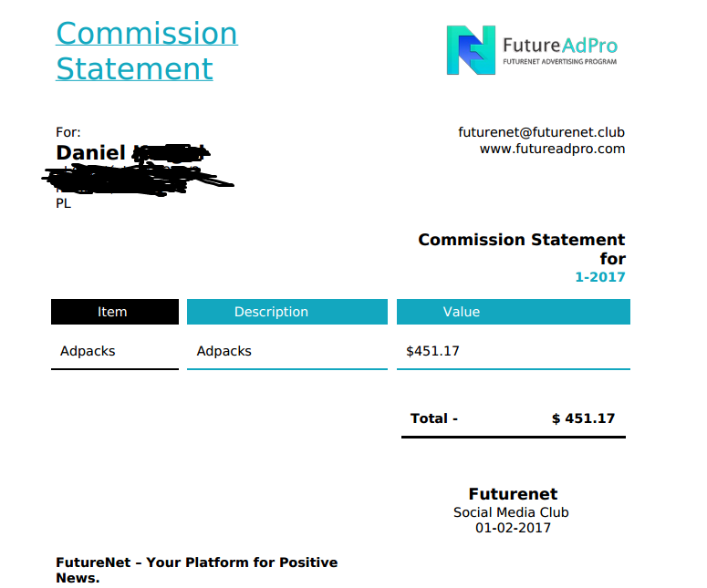The image size is (707, 588).
Task: Click the FutureAdPro N logo icon
Action: [471, 50]
